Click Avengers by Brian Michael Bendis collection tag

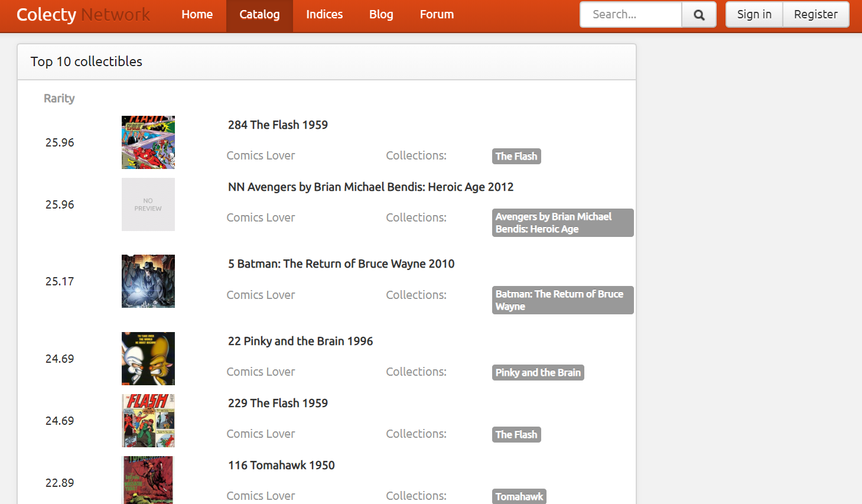coord(562,223)
